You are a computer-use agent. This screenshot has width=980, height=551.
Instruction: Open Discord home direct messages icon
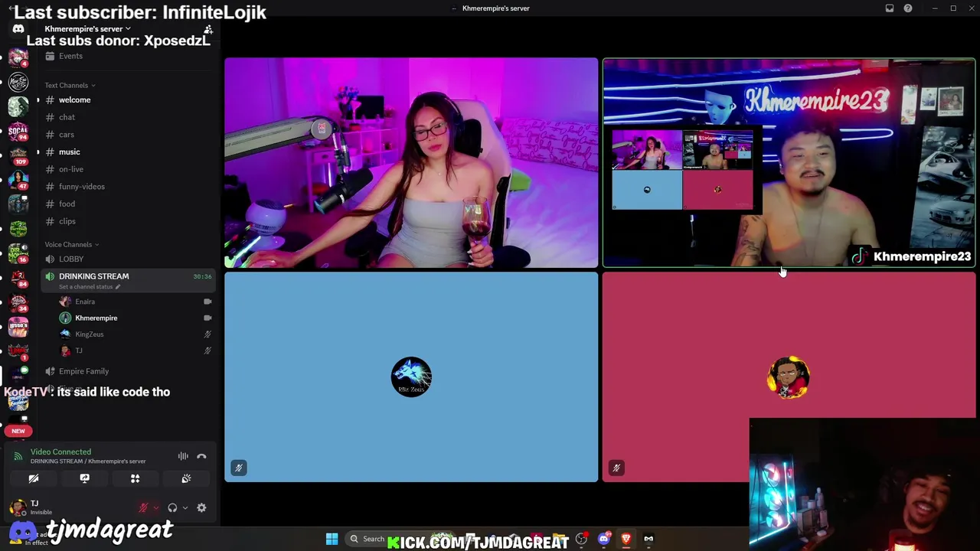click(x=18, y=29)
